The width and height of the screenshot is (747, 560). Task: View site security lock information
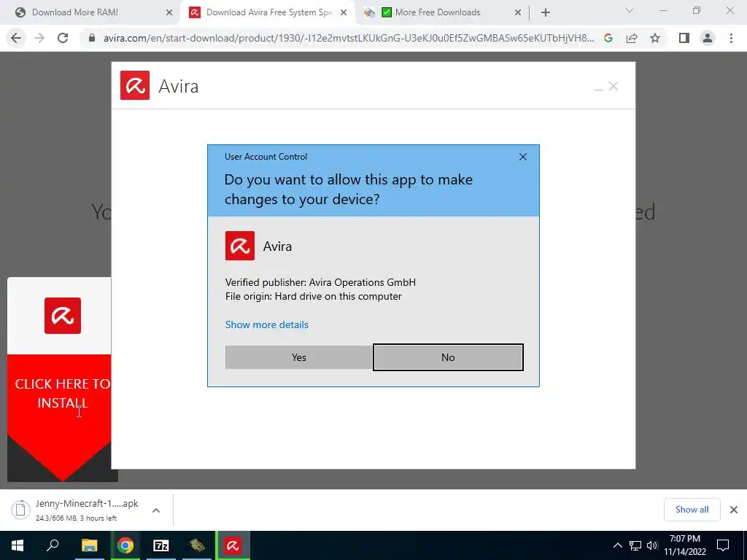point(92,38)
